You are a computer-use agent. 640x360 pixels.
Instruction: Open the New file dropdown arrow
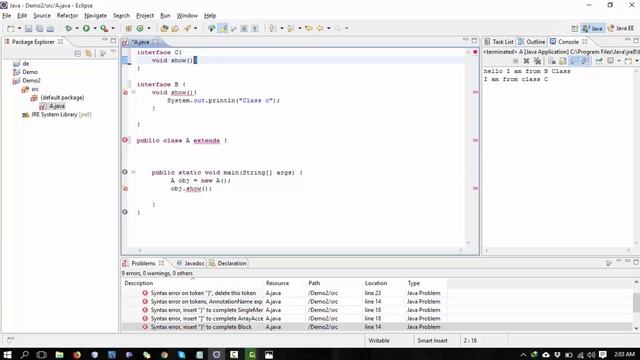(x=19, y=28)
